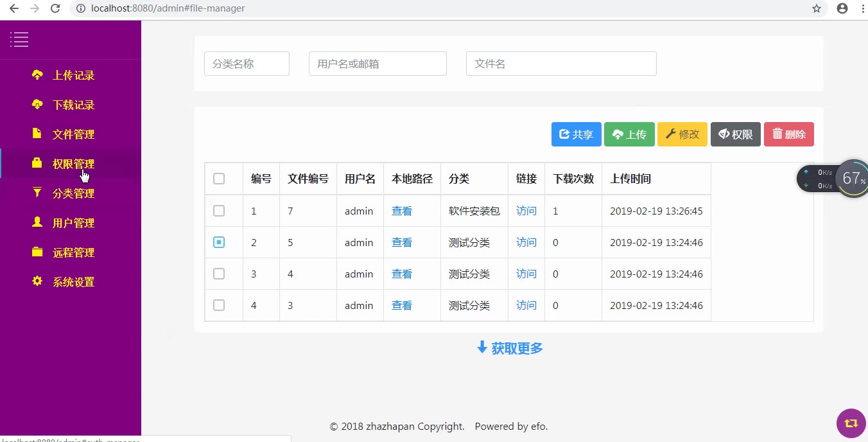
Task: Click the category management filter icon
Action: [x=37, y=193]
